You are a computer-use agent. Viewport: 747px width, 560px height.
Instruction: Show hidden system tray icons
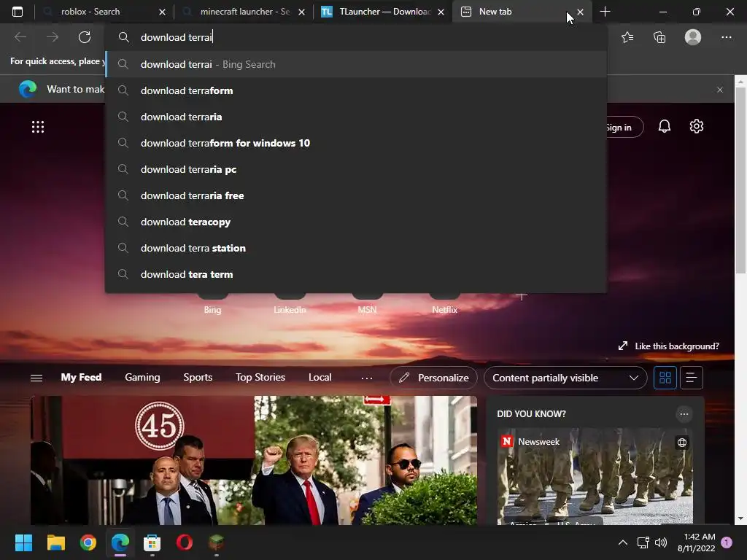623,542
